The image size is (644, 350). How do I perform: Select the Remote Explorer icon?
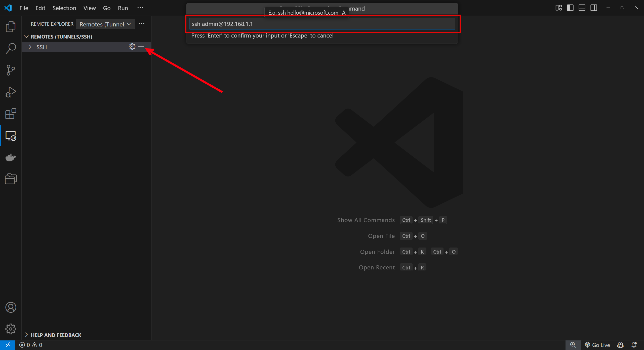pyautogui.click(x=11, y=136)
